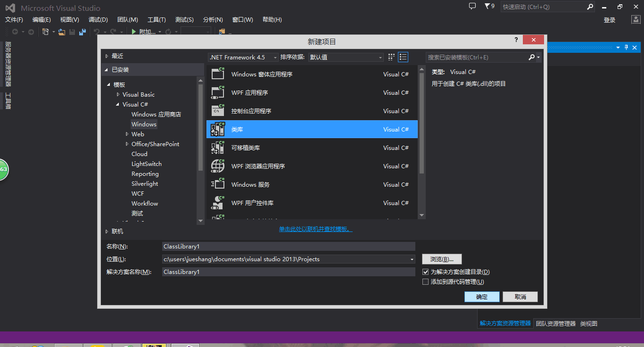Pin the Solution Explorer panel

[x=627, y=48]
